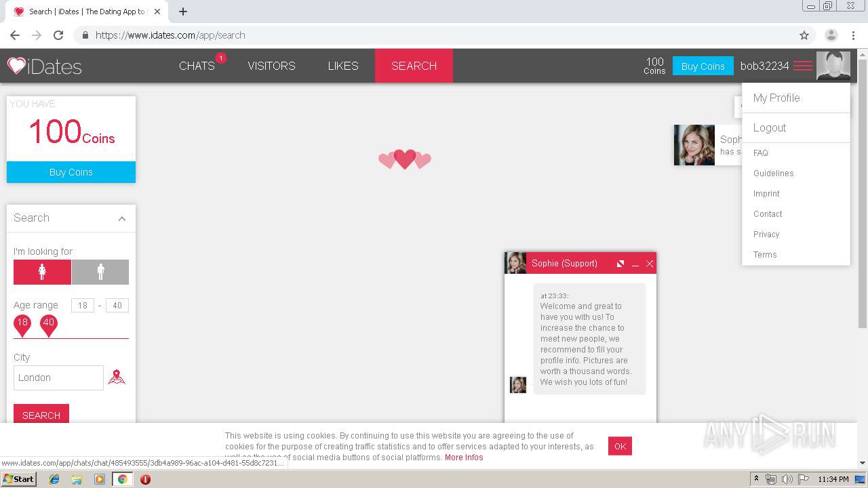Click the age slider handle at 40
868x488 pixels.
click(48, 325)
